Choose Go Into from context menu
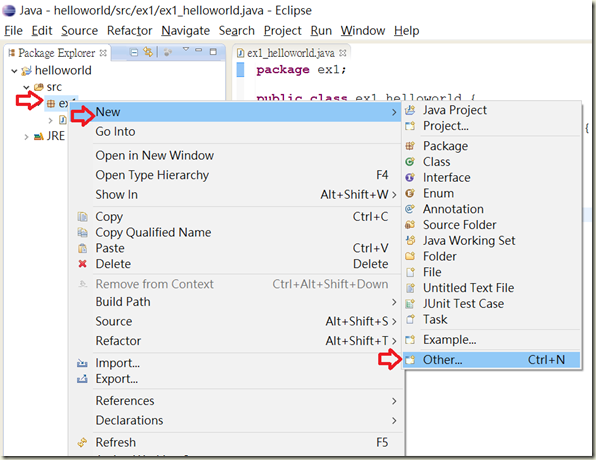 tap(236, 132)
